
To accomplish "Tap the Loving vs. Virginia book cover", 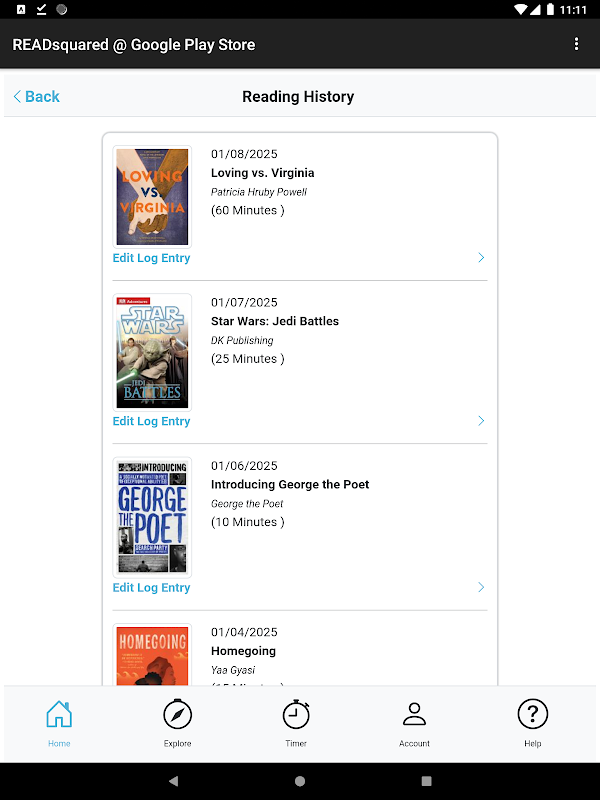I will pos(152,197).
